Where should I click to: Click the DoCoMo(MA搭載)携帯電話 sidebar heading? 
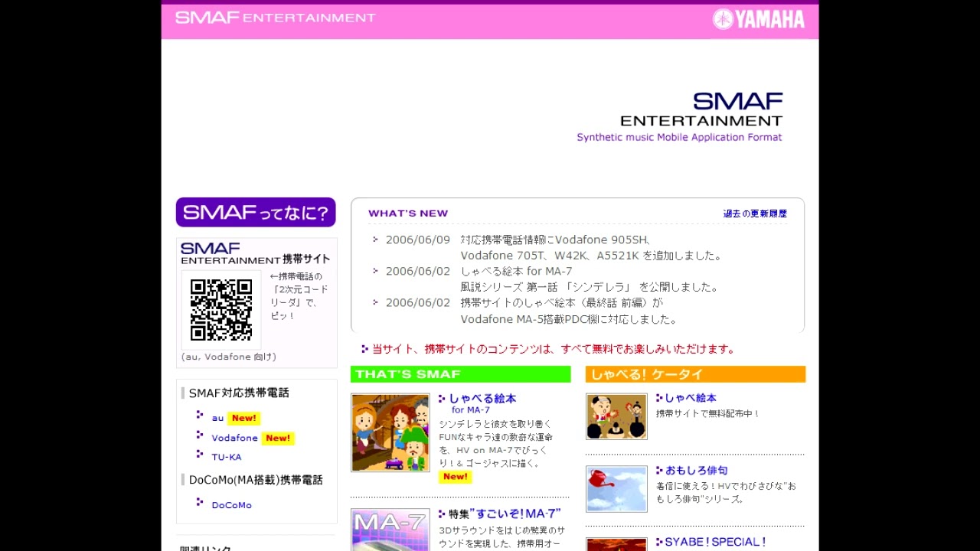pos(256,480)
